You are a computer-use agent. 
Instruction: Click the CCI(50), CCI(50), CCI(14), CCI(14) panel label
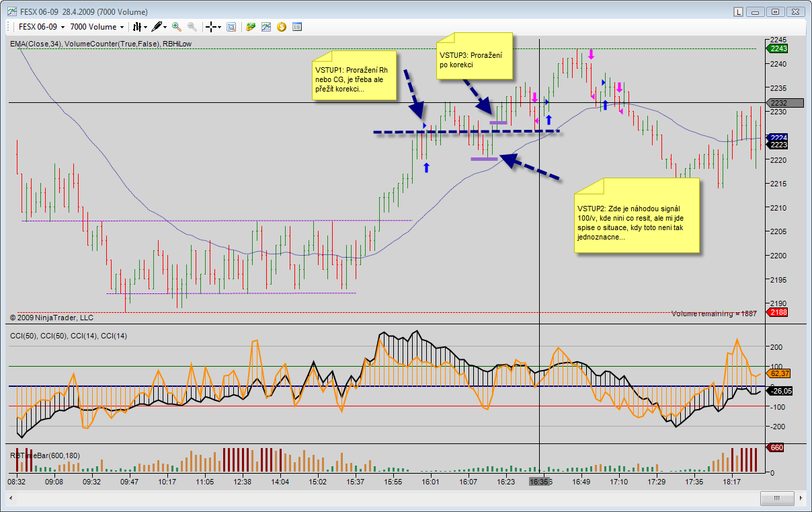69,336
